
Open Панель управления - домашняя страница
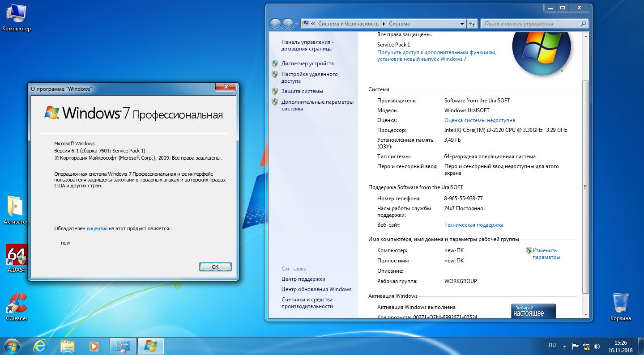coord(307,45)
